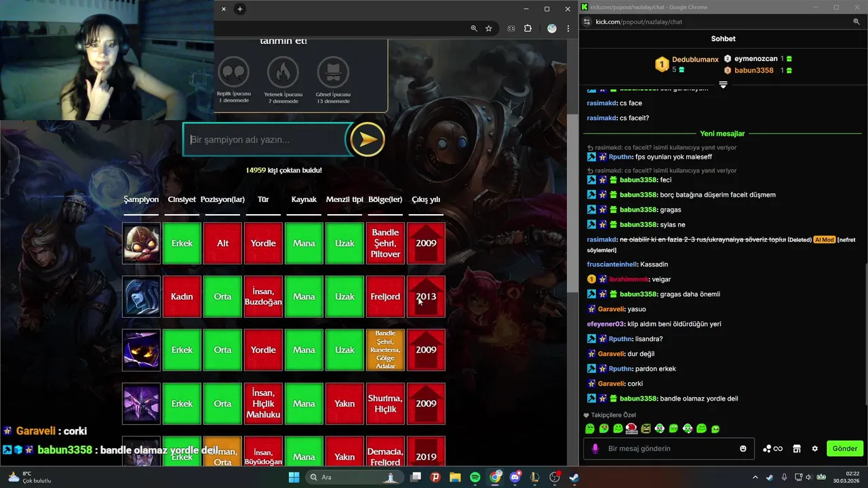Click the points infinity icon in chat
The image size is (868, 488).
pos(773,449)
